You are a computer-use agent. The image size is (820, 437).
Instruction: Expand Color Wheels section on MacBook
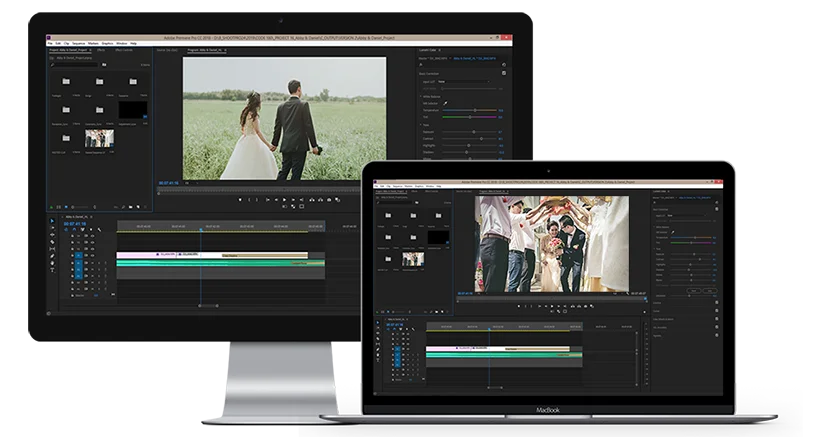663,319
